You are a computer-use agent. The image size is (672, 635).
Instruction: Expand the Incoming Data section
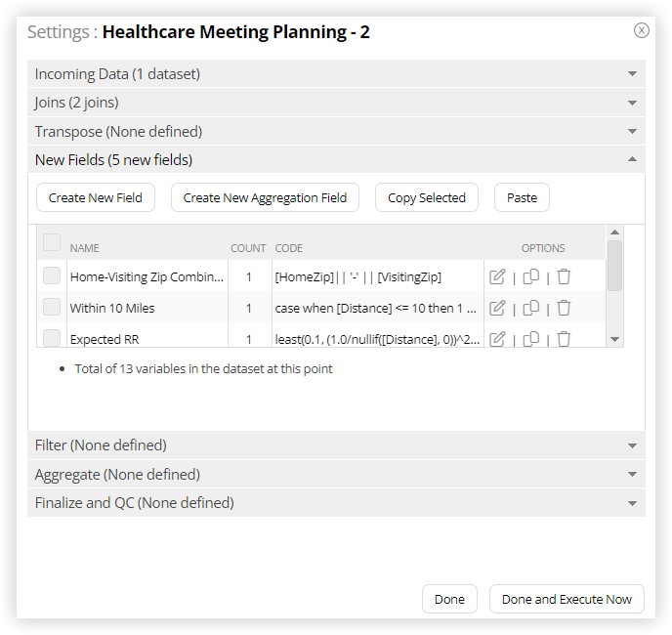(336, 73)
